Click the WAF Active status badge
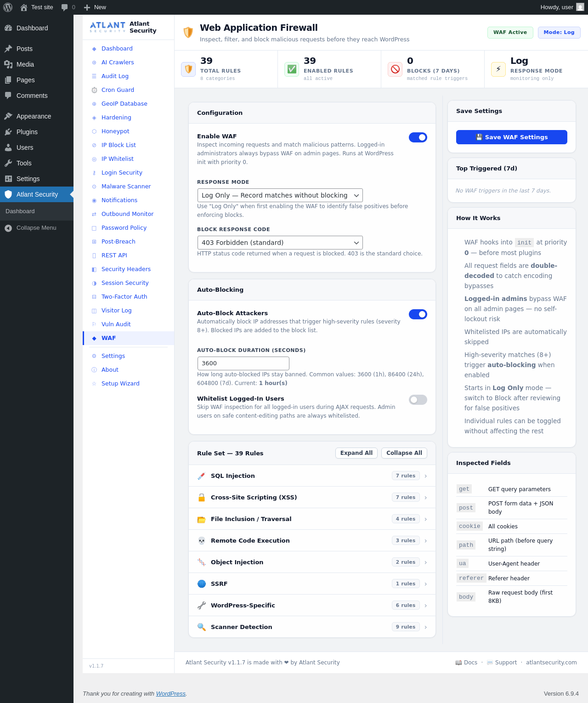 tap(510, 33)
